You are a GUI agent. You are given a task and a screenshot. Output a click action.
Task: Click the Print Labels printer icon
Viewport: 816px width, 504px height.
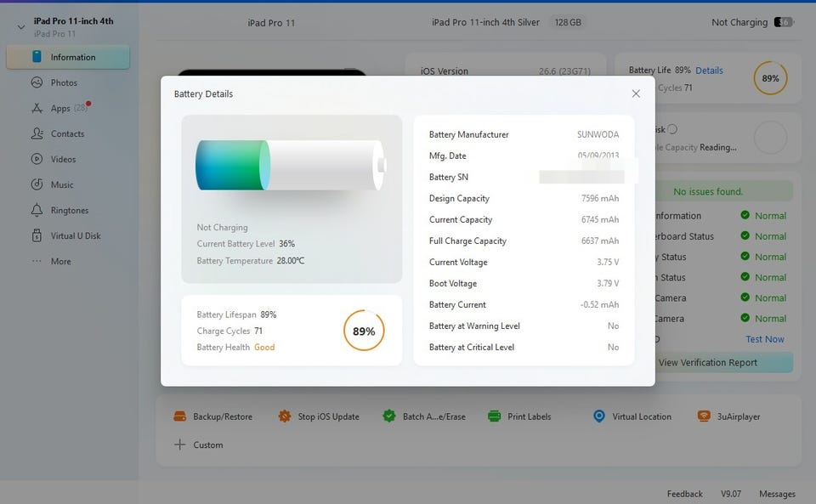pyautogui.click(x=495, y=416)
